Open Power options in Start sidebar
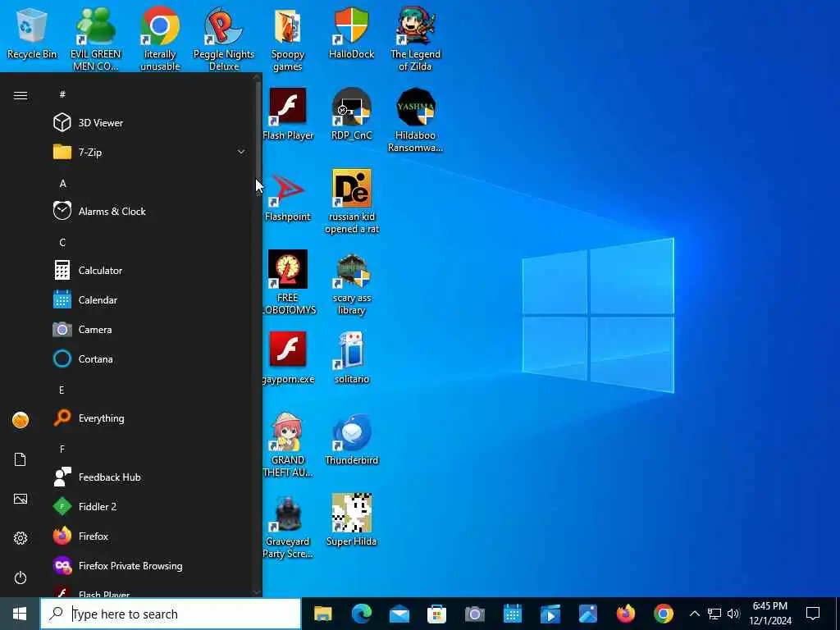Image resolution: width=840 pixels, height=630 pixels. coord(21,577)
